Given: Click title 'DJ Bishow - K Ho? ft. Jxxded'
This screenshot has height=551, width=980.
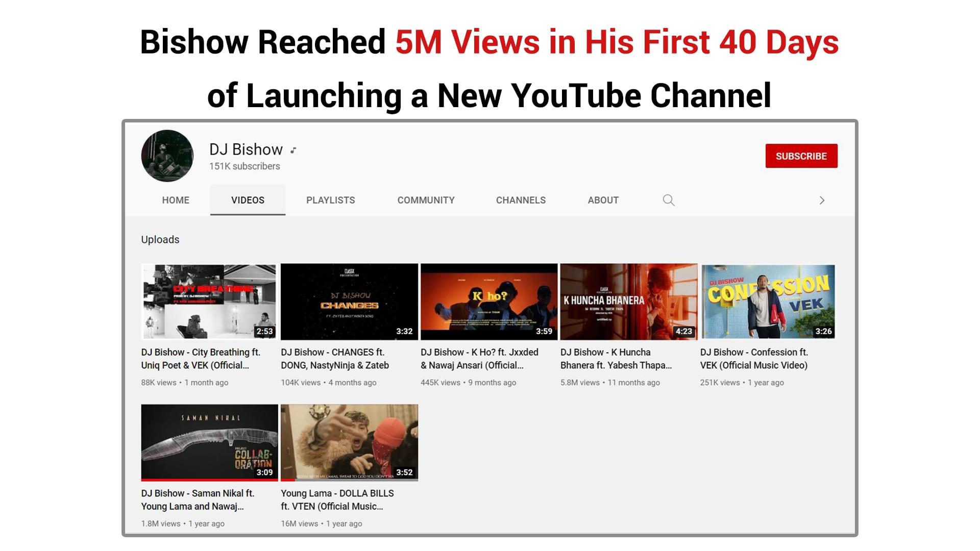Looking at the screenshot, I should click(479, 353).
